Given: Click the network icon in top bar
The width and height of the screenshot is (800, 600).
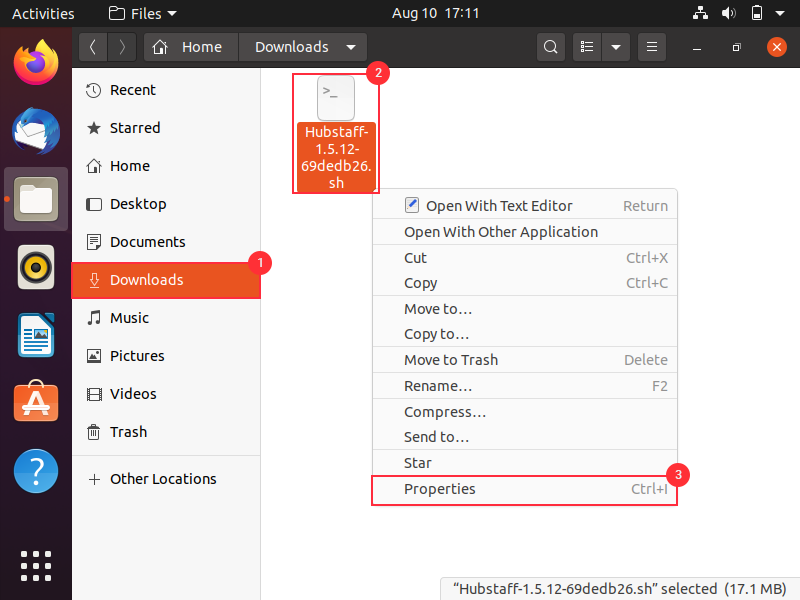Looking at the screenshot, I should point(700,13).
